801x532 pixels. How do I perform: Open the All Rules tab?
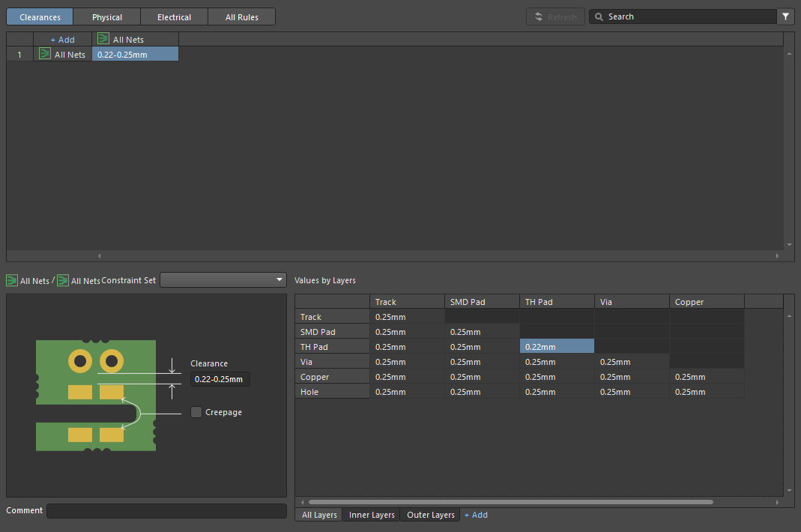tap(241, 17)
